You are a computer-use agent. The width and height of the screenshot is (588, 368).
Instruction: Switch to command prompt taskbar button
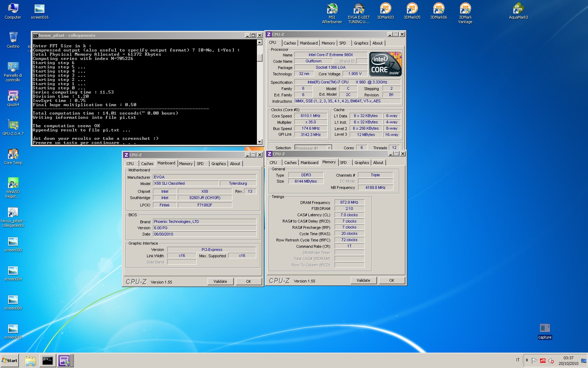(x=47, y=361)
